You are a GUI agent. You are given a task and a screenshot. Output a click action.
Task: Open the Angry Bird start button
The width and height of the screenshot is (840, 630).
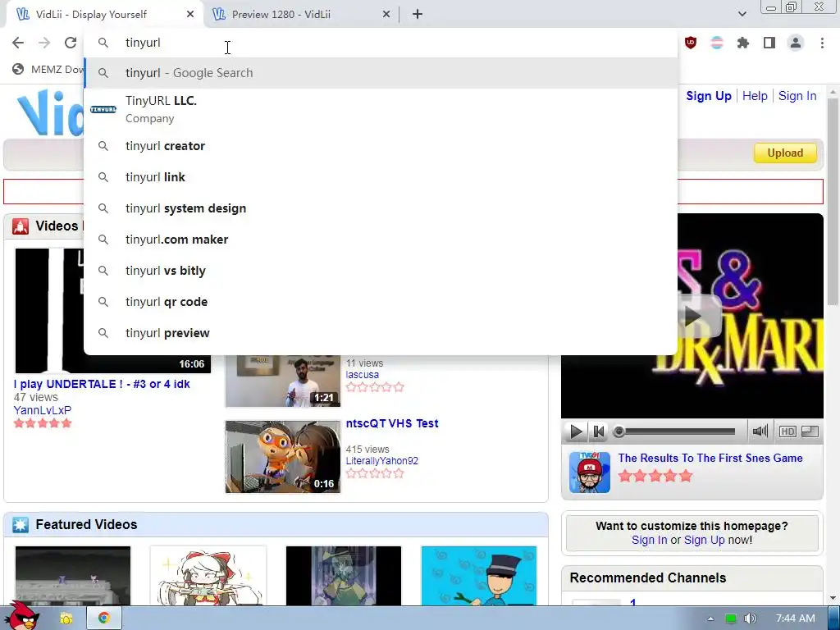[21, 617]
